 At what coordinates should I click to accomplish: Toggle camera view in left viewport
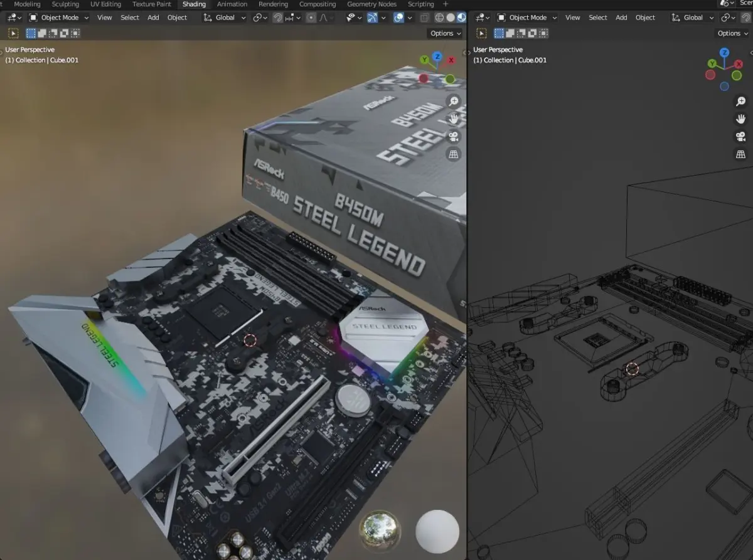click(454, 136)
